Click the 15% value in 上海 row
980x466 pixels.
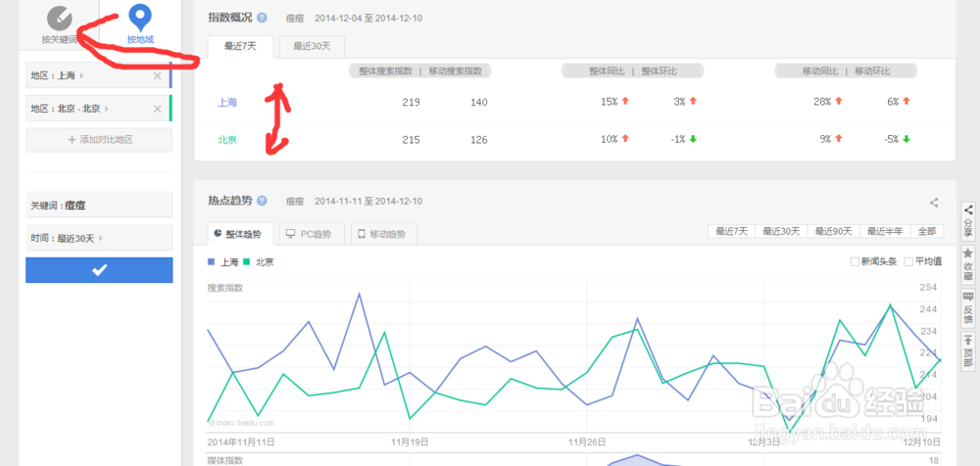(x=610, y=101)
